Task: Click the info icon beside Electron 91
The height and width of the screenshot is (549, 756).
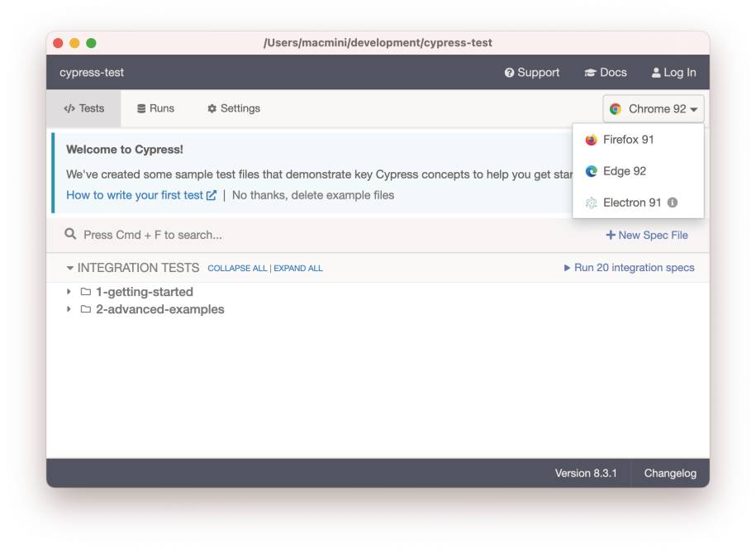Action: pyautogui.click(x=672, y=203)
